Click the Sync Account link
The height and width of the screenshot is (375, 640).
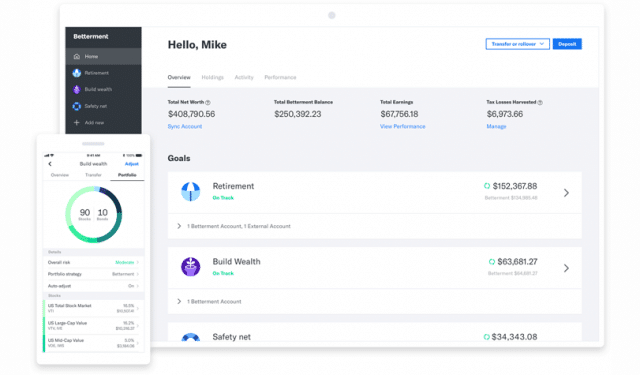185,126
